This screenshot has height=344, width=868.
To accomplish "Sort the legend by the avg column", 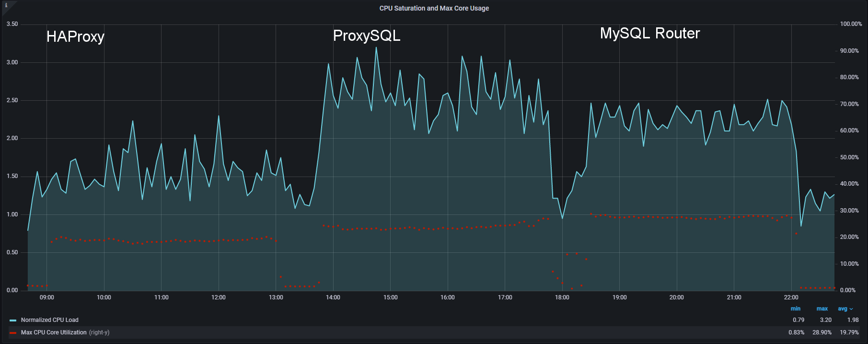I will click(x=842, y=309).
